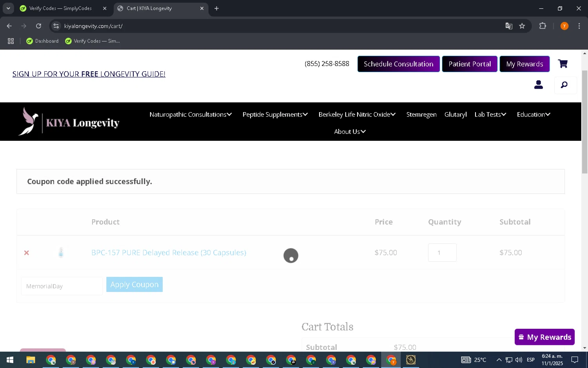Open site search via magnifier icon
The width and height of the screenshot is (588, 368).
coord(564,85)
